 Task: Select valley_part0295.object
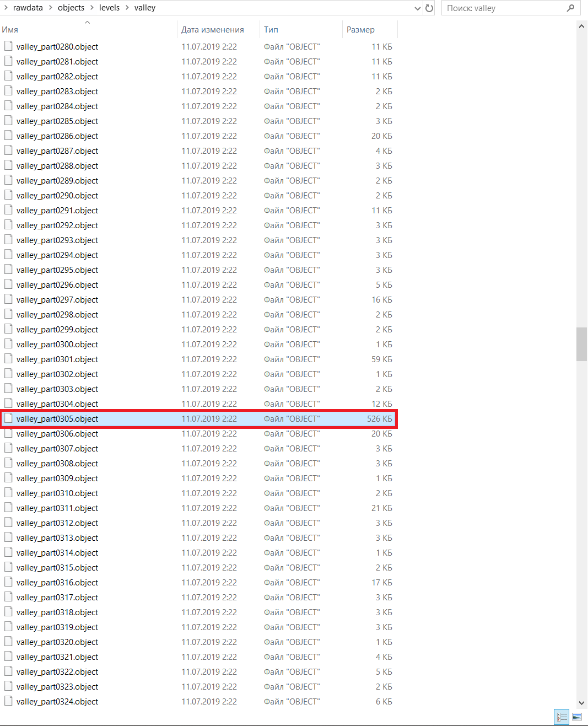click(57, 270)
